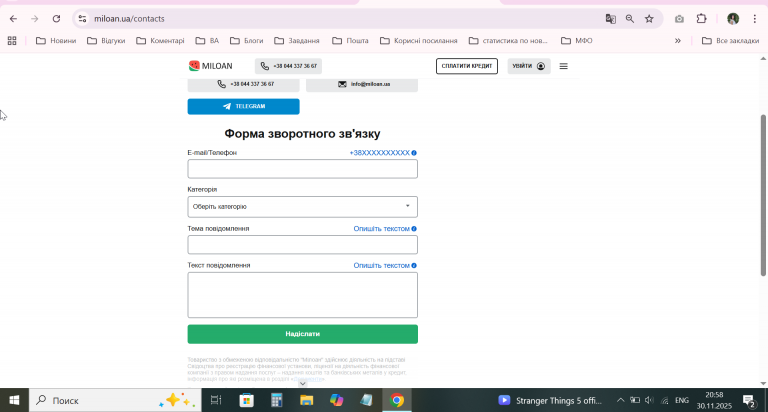Focus the Текст повідомлення text area

click(303, 295)
